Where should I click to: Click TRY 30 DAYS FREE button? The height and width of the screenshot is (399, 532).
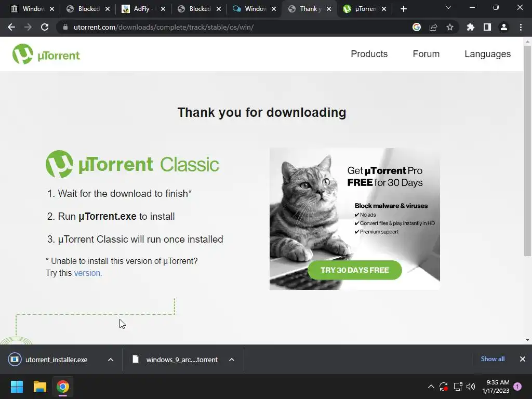pos(354,270)
